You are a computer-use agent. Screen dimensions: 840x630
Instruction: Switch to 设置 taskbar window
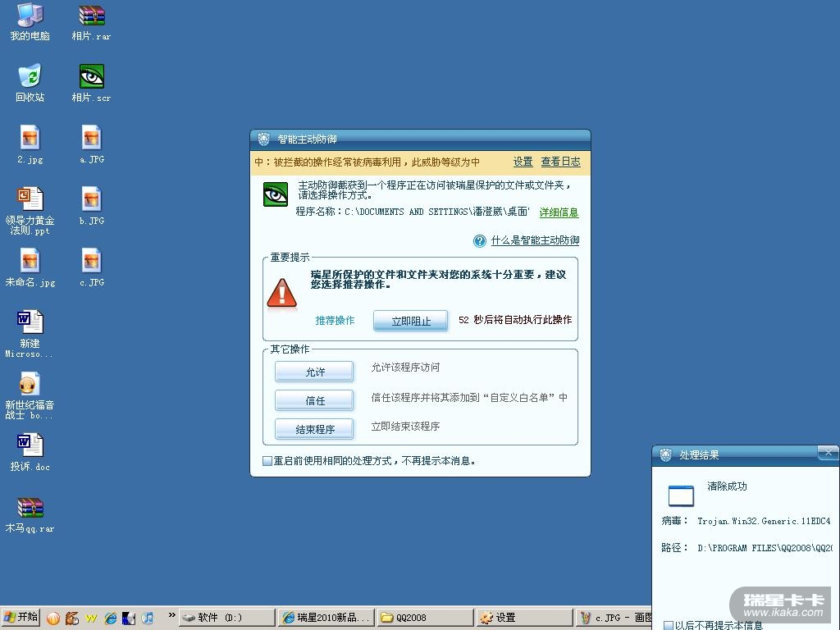525,618
